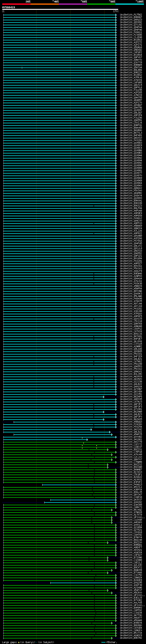
Task: Select label UniRef100_Q9FVG7
Action: tap(131, 57)
